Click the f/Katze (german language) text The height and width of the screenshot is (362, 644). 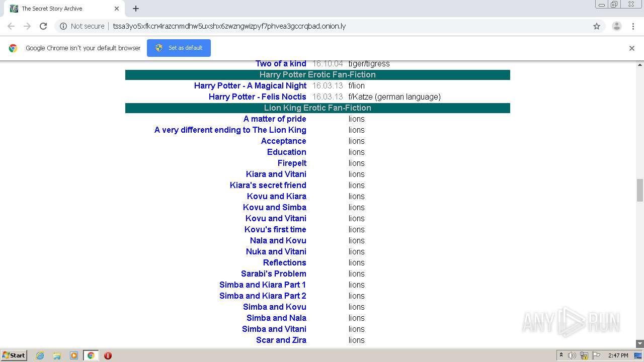click(x=394, y=97)
